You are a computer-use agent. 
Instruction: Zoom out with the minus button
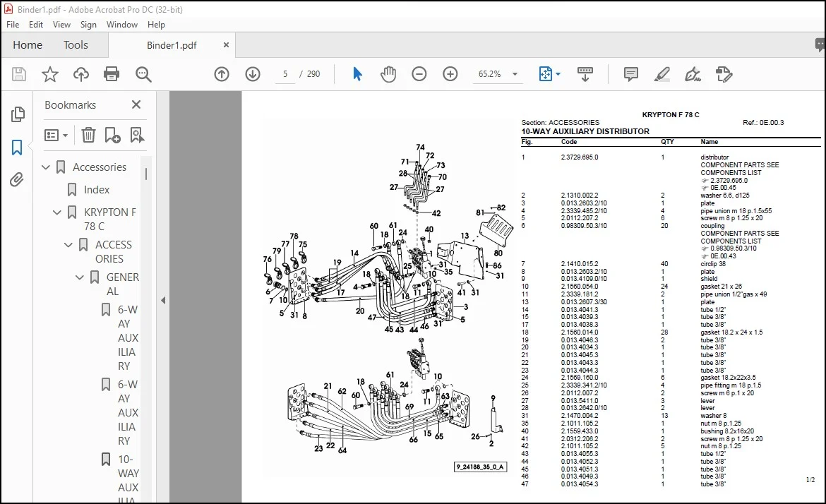[419, 74]
